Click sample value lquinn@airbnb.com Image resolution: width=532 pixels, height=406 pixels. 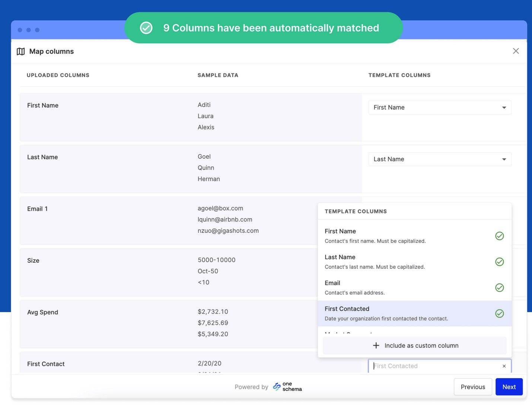point(225,219)
